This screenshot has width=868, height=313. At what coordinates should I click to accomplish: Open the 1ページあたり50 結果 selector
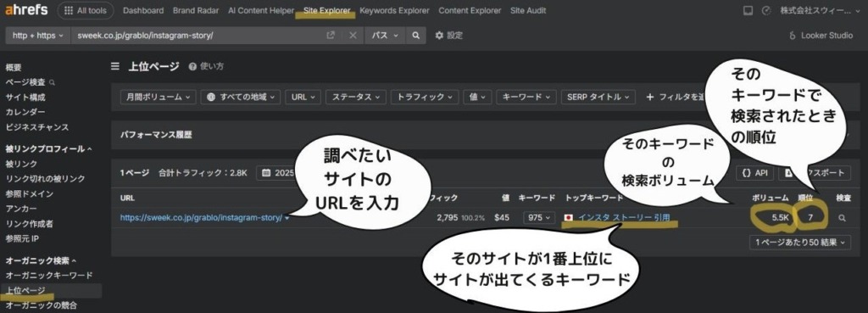point(800,242)
